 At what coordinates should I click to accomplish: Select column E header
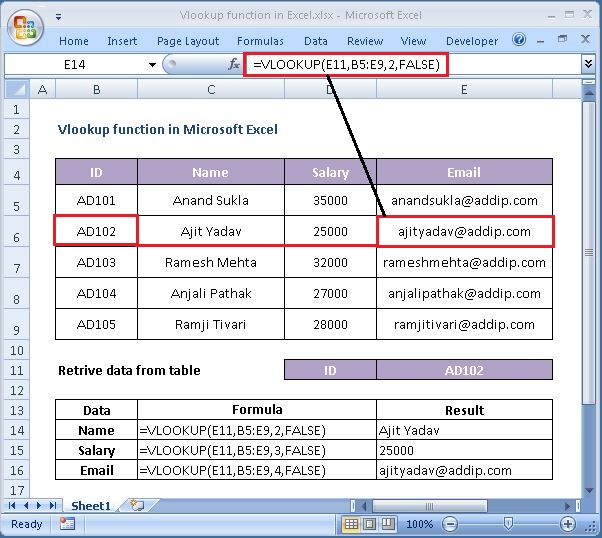click(464, 89)
